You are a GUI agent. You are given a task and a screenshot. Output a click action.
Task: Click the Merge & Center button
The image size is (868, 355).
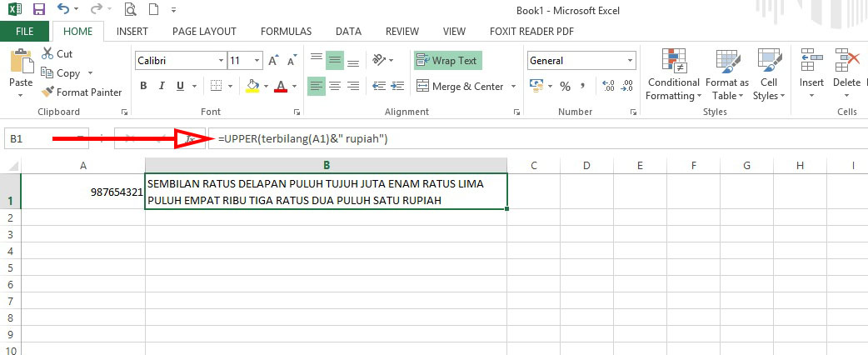pyautogui.click(x=460, y=87)
